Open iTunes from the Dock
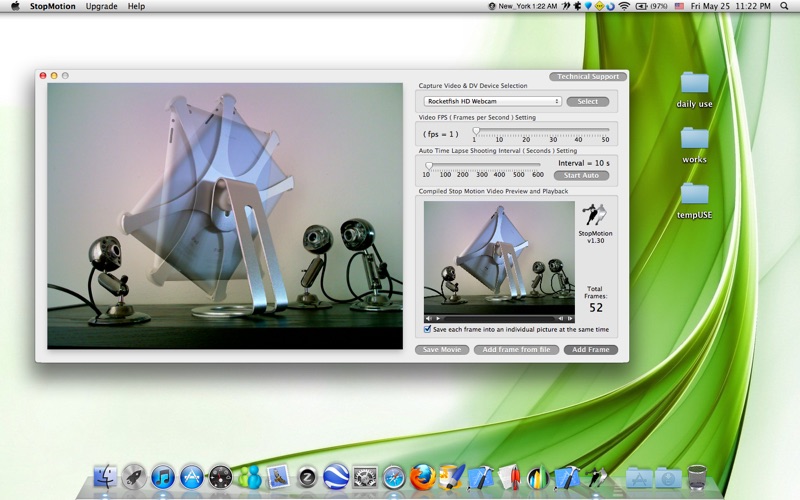The width and height of the screenshot is (800, 500). (x=163, y=478)
